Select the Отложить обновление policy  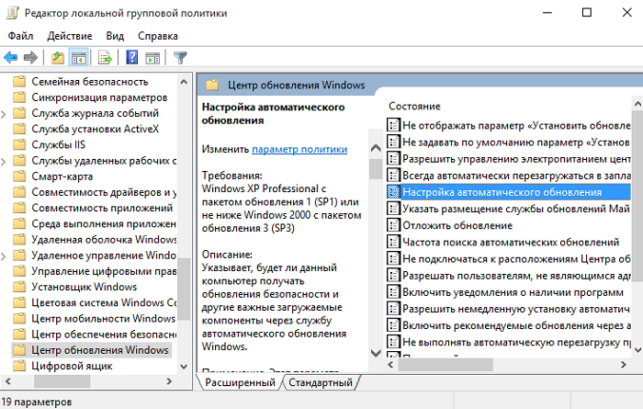(458, 225)
